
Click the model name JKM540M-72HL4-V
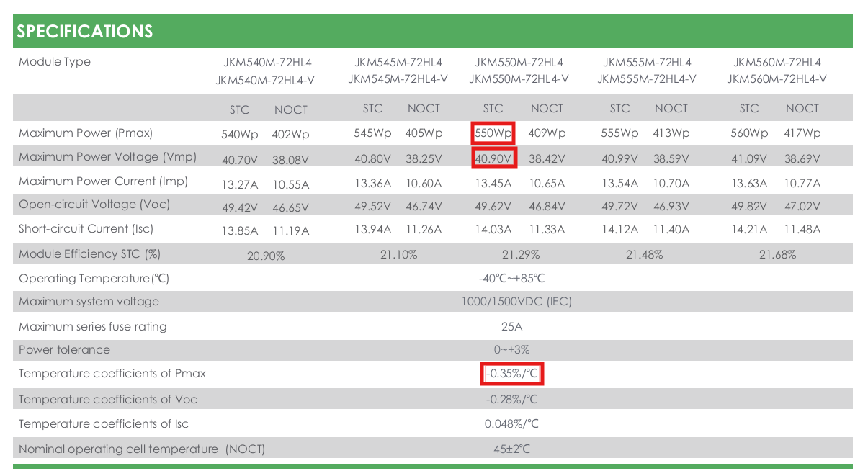[x=265, y=81]
